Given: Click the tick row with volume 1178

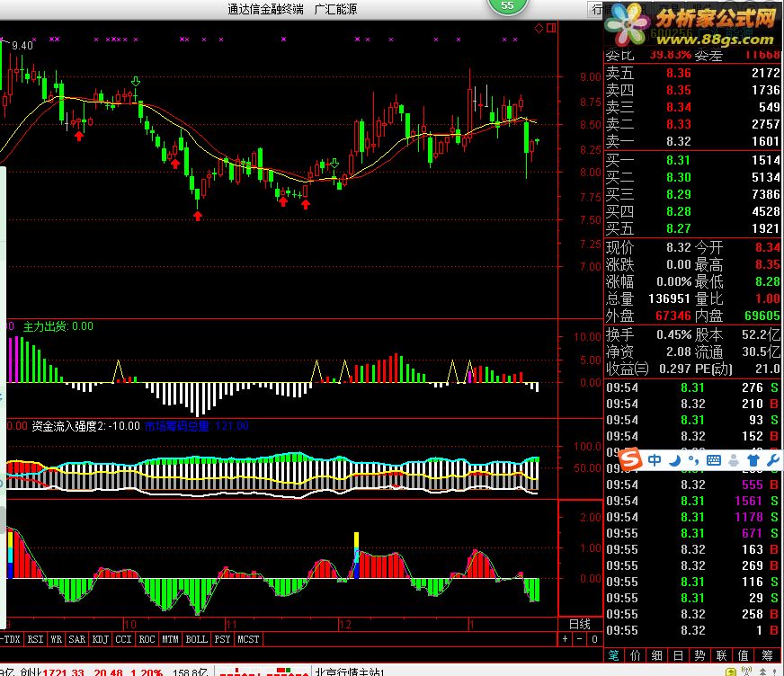Looking at the screenshot, I should (692, 517).
